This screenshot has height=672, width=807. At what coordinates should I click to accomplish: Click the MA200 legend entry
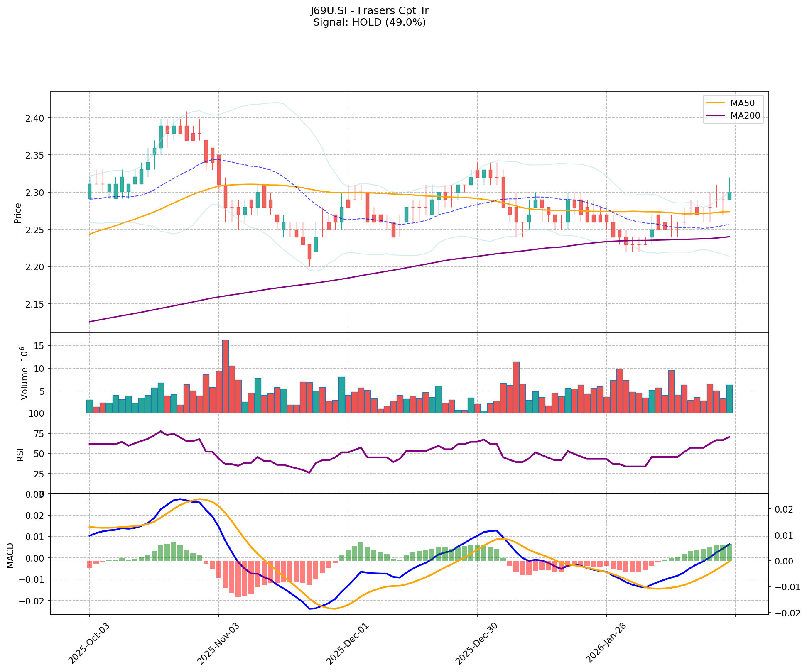point(745,116)
